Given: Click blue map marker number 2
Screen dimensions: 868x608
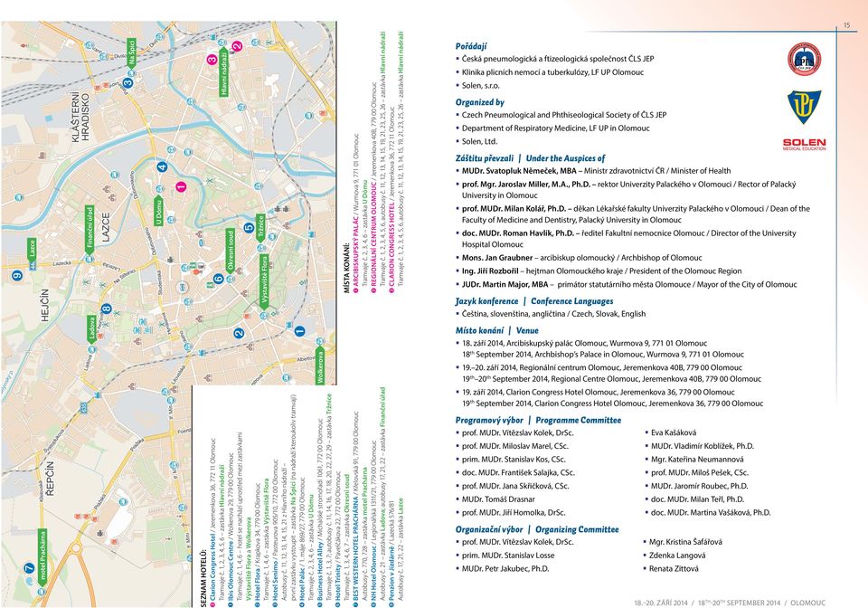Looking at the screenshot, I should tap(239, 333).
